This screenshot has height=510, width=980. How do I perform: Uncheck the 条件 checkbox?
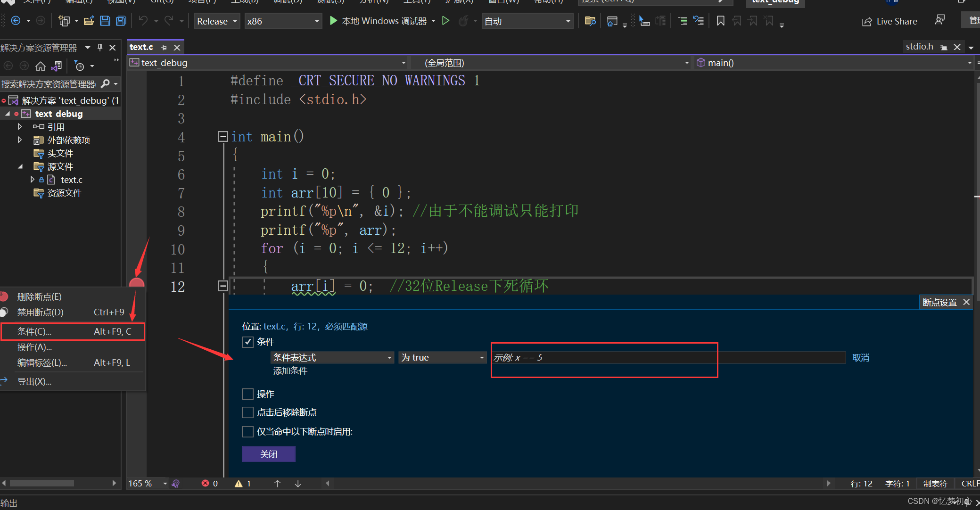pyautogui.click(x=248, y=342)
